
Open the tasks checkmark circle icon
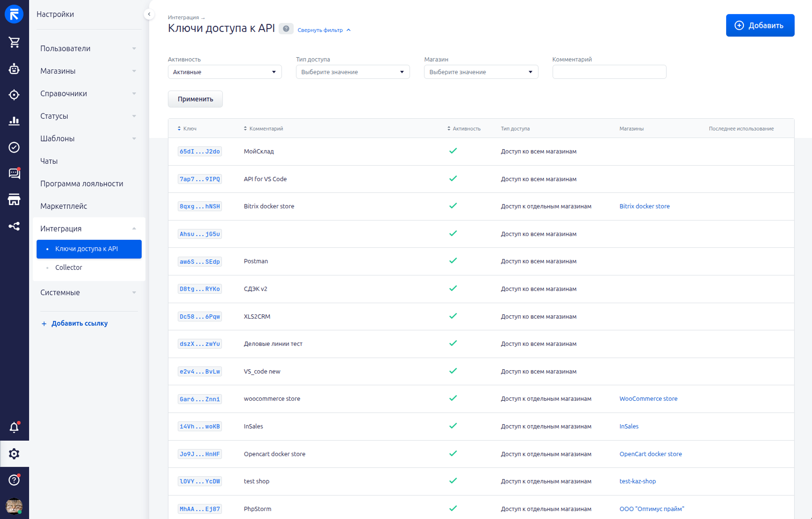(14, 147)
